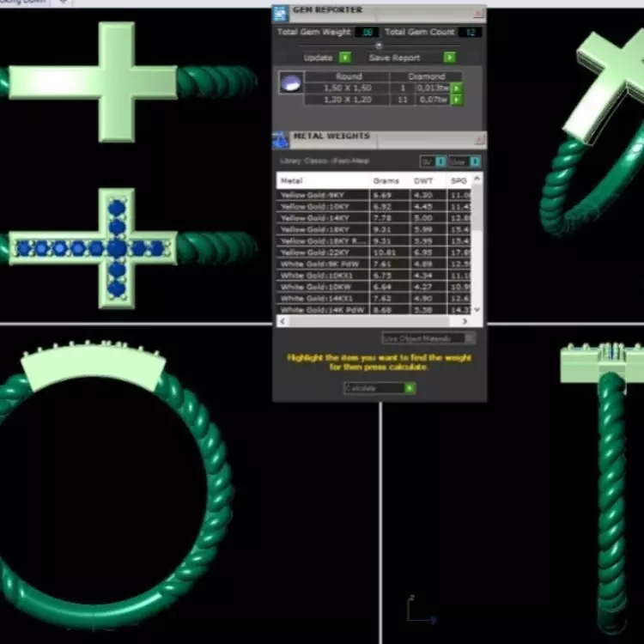
Task: Click first teal toggle beside Library label
Action: (440, 161)
